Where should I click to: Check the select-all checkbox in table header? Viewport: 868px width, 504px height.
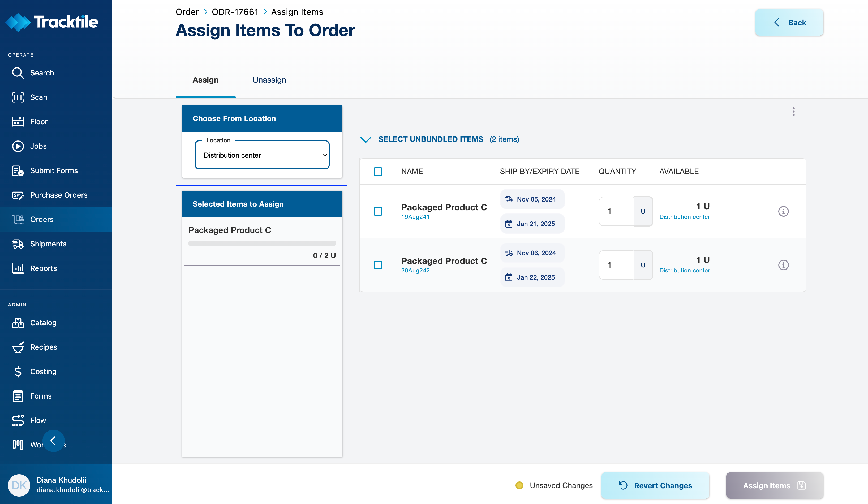tap(378, 172)
